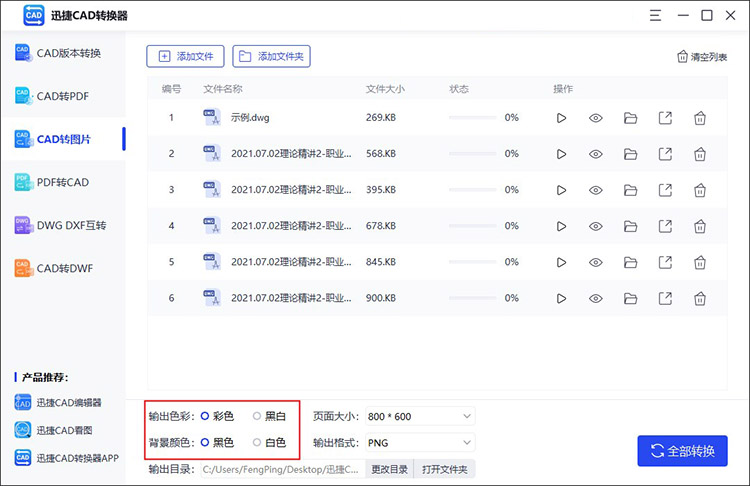Select 彩色 output color radio button
The width and height of the screenshot is (750, 486).
(205, 416)
